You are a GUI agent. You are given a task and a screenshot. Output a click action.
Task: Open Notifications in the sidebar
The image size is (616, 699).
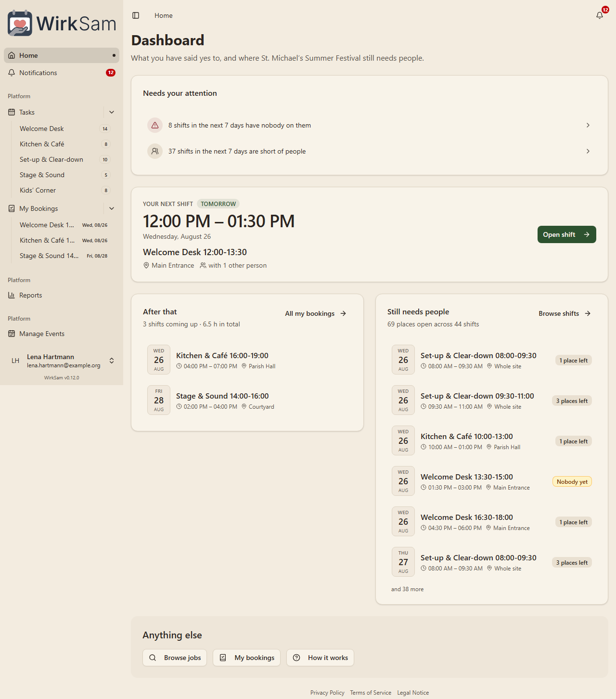coord(62,73)
